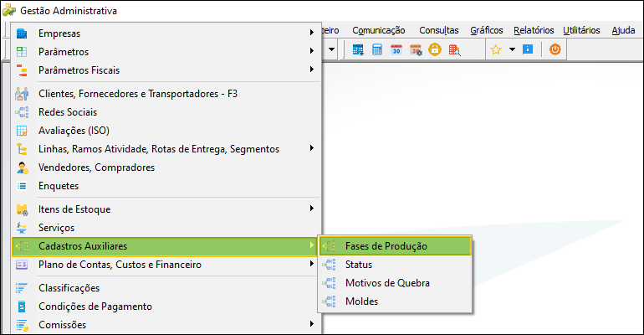This screenshot has height=335, width=644.
Task: Expand the Parâmetros submenu arrow
Action: [x=312, y=50]
